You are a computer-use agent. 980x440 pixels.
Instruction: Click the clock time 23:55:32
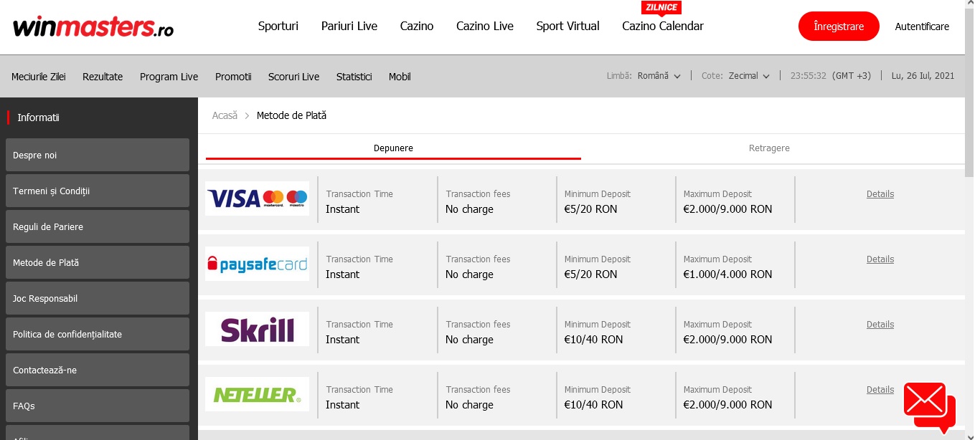[809, 76]
